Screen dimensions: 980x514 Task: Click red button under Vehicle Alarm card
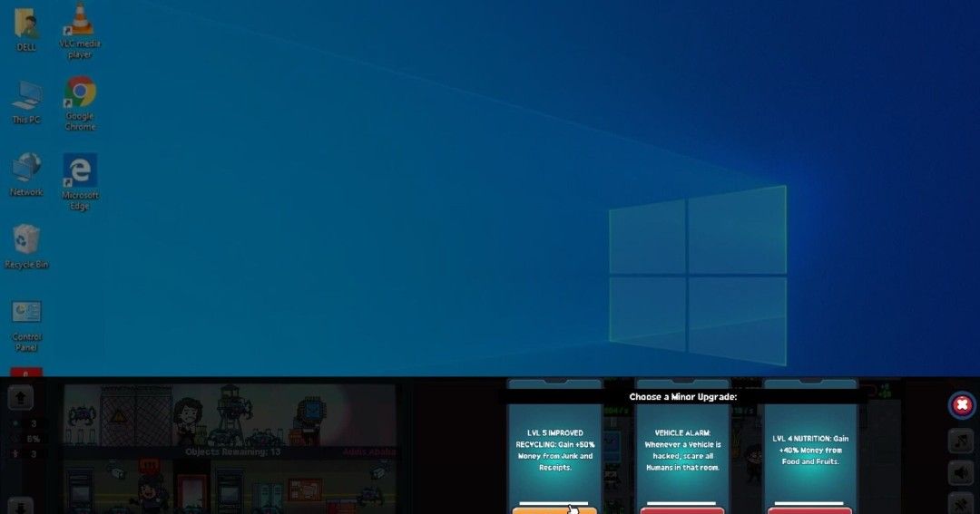point(682,509)
